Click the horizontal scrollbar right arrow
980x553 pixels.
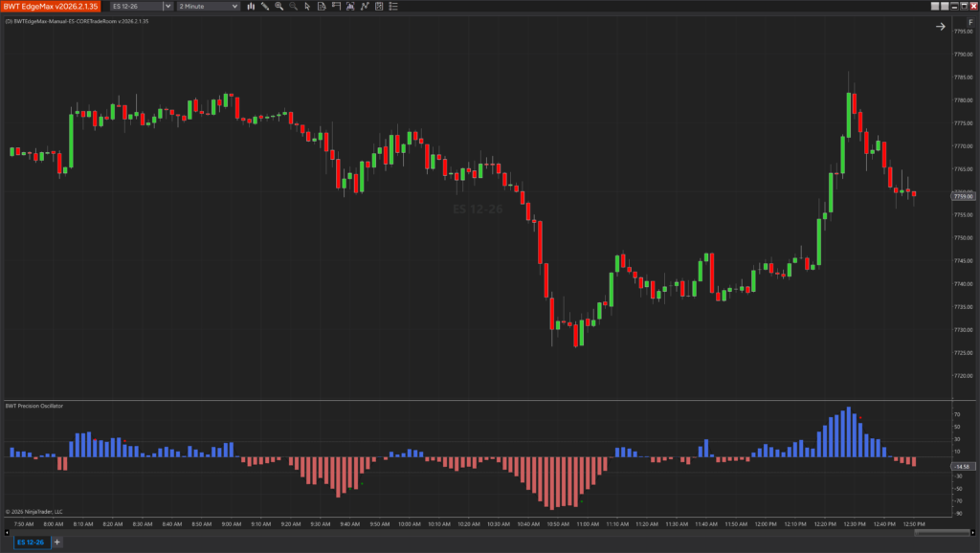(972, 533)
